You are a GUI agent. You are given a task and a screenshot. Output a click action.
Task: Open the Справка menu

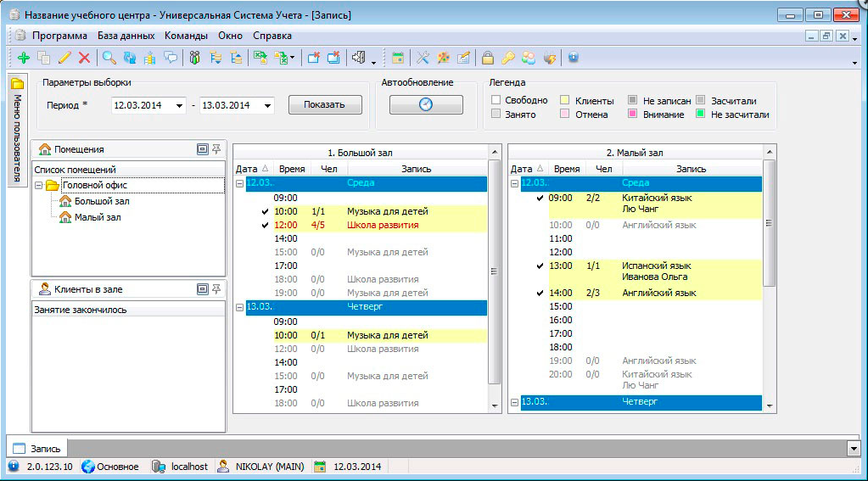(x=272, y=36)
